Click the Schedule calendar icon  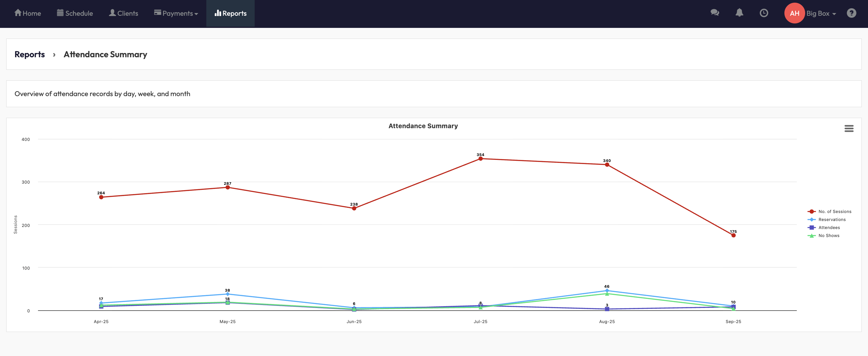60,13
